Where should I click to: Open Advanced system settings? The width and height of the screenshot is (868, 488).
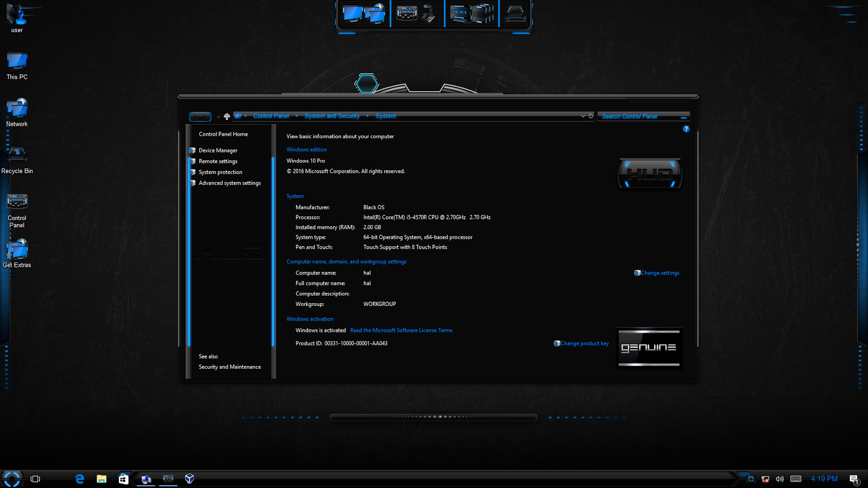(x=229, y=183)
